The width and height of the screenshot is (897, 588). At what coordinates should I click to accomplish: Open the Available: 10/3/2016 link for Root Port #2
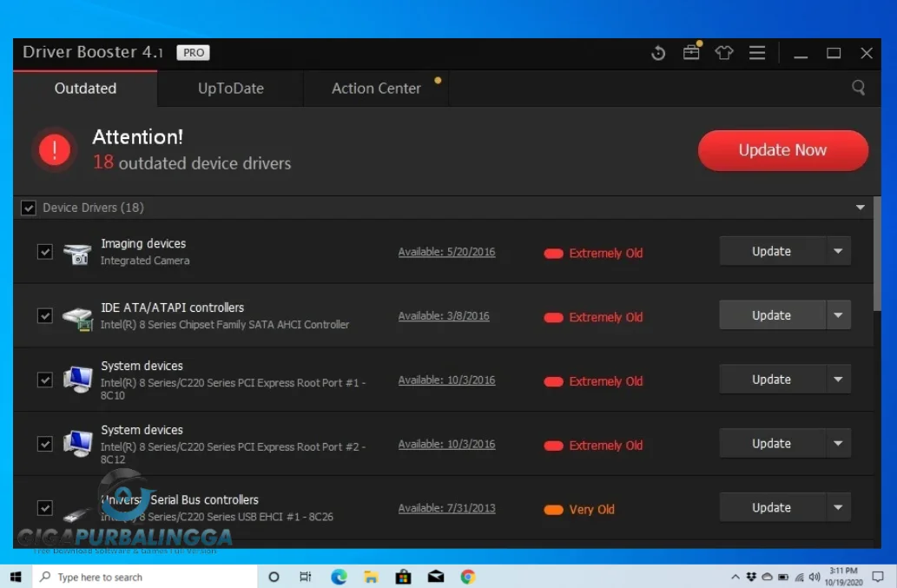[x=447, y=444]
